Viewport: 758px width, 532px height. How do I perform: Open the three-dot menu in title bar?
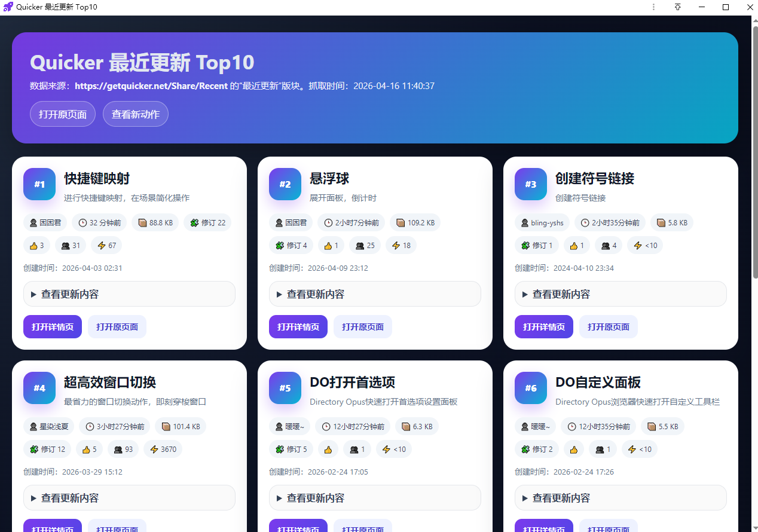pos(653,7)
